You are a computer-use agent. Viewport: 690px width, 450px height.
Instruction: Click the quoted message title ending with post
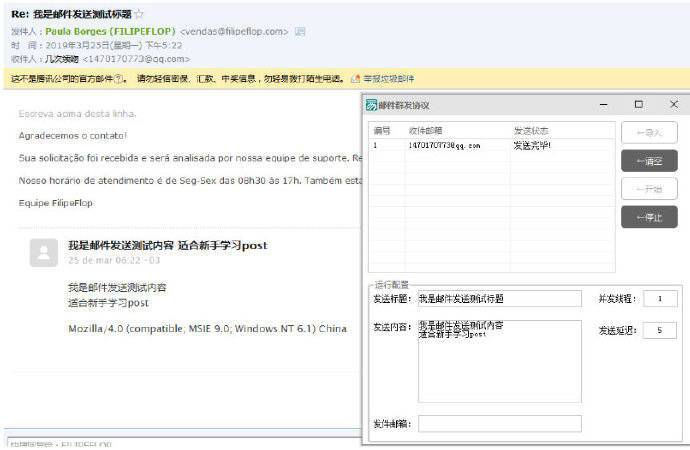tap(168, 245)
